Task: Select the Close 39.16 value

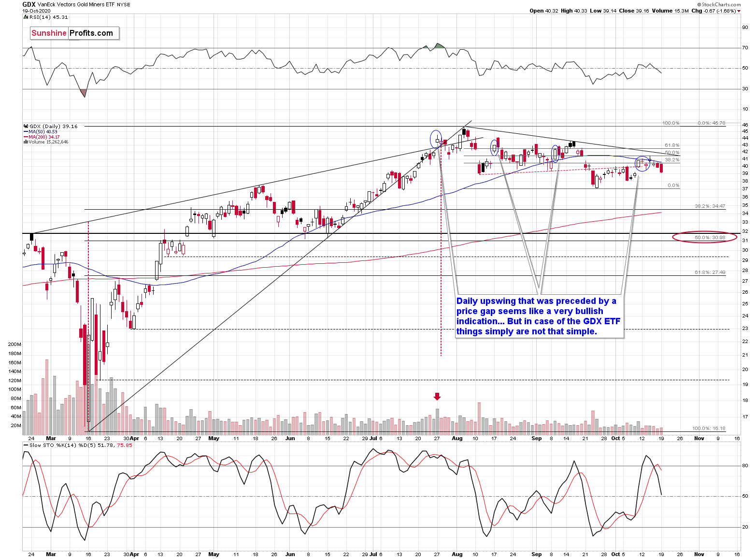Action: (634, 11)
